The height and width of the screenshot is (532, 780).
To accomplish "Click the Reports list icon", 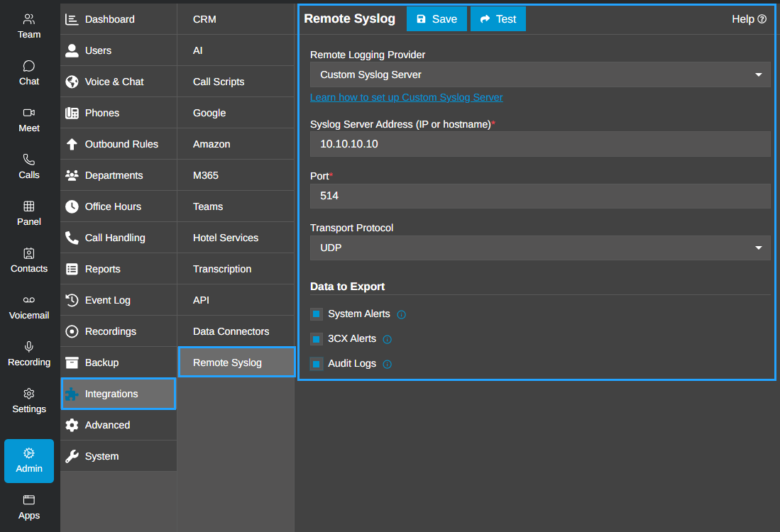I will click(72, 269).
